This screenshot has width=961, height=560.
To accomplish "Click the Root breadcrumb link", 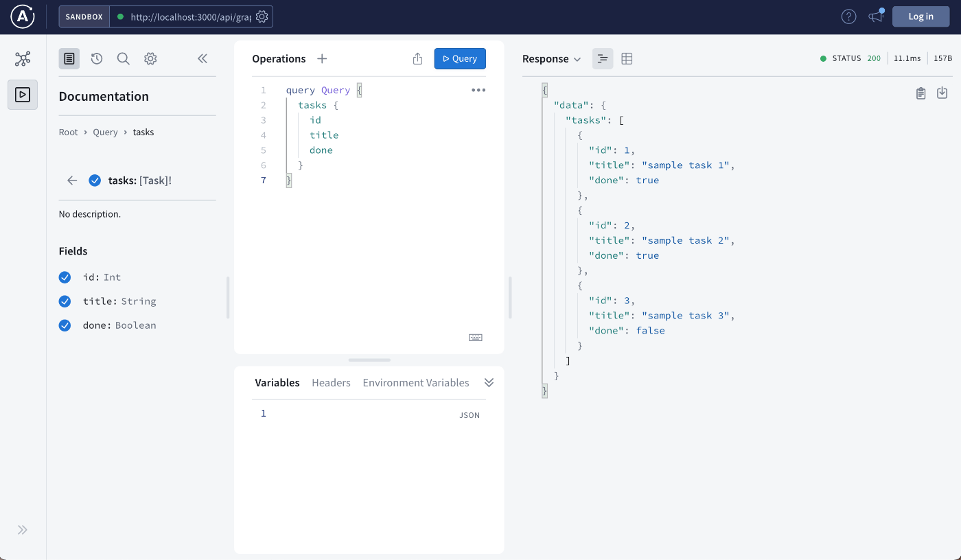I will (69, 132).
